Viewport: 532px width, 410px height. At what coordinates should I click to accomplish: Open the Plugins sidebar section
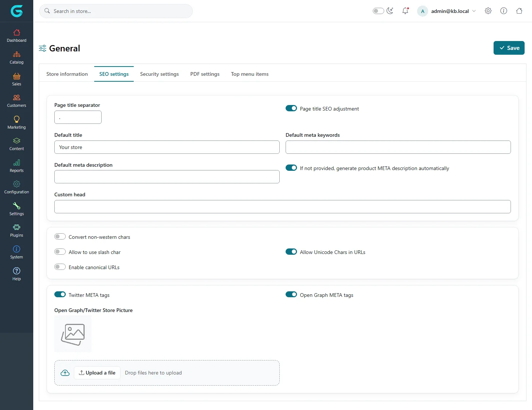point(17,231)
